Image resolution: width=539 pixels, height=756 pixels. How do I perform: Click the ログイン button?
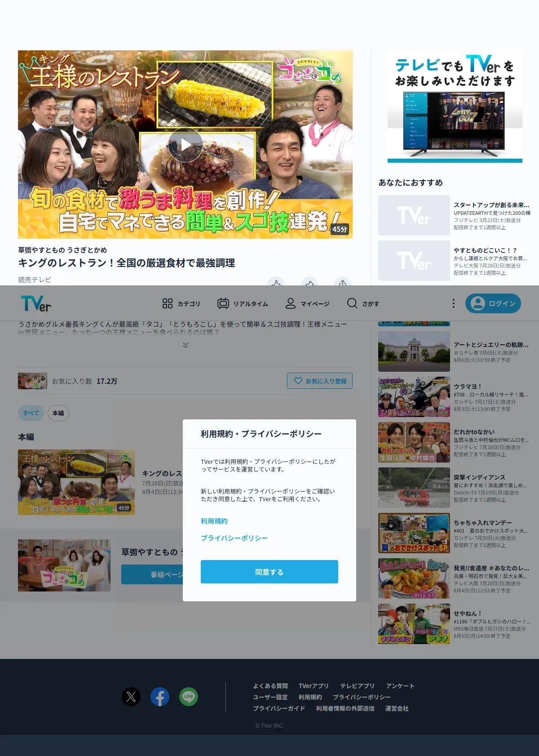click(x=493, y=303)
